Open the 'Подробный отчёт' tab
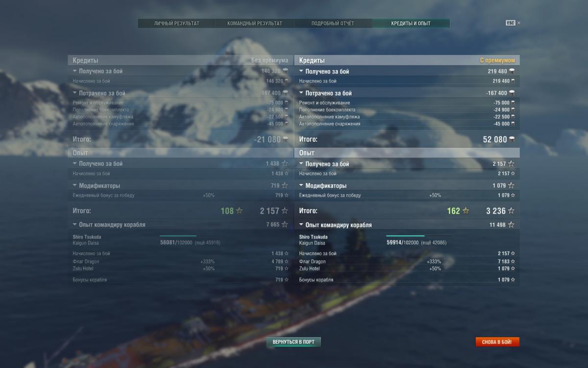 point(333,23)
